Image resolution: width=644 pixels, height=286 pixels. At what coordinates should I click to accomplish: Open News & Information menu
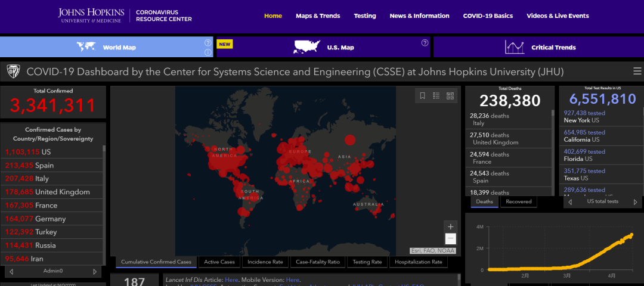pyautogui.click(x=419, y=16)
